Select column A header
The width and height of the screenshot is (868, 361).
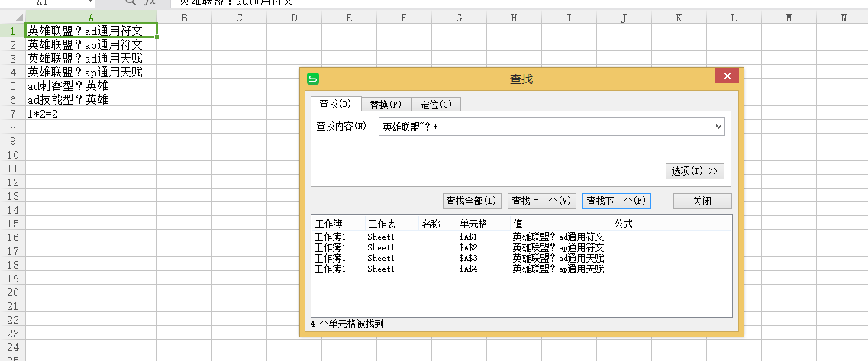(92, 18)
